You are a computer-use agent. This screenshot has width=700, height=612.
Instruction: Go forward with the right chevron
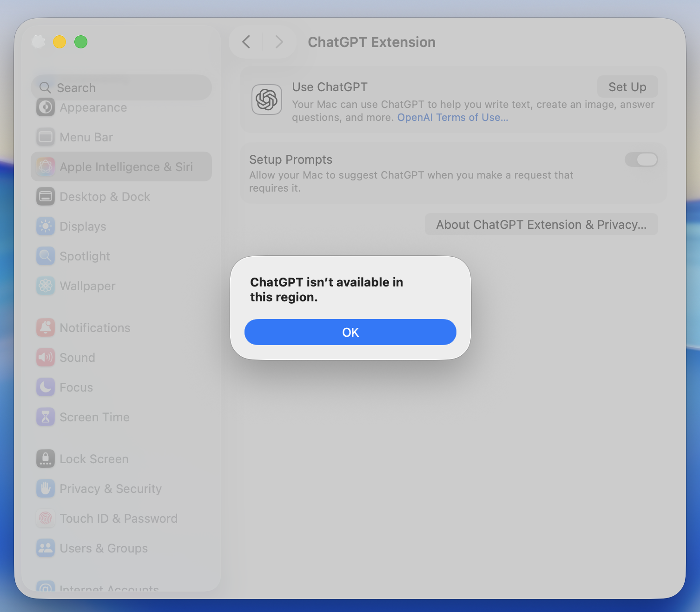[279, 42]
